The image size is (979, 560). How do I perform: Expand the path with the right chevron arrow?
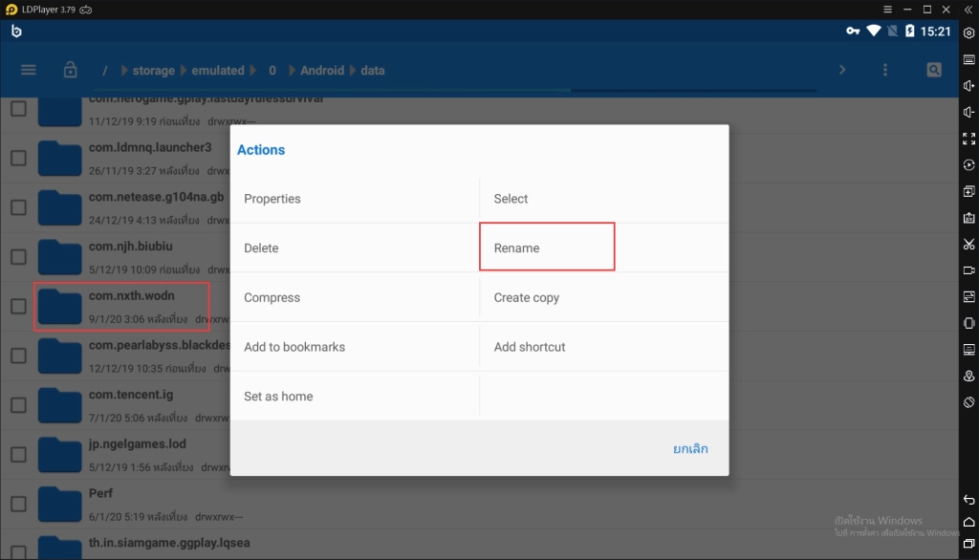[842, 70]
